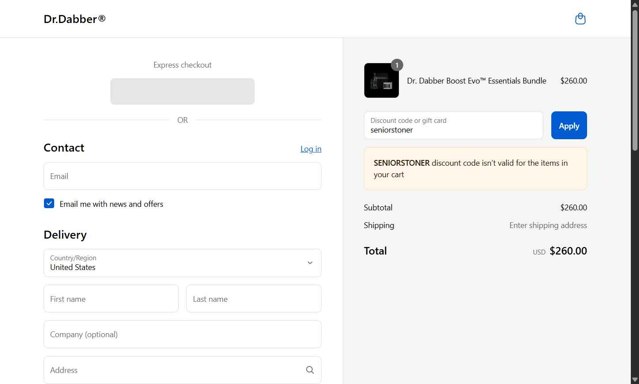Click the Dr.Dabber store logo
The image size is (639, 384).
point(75,19)
